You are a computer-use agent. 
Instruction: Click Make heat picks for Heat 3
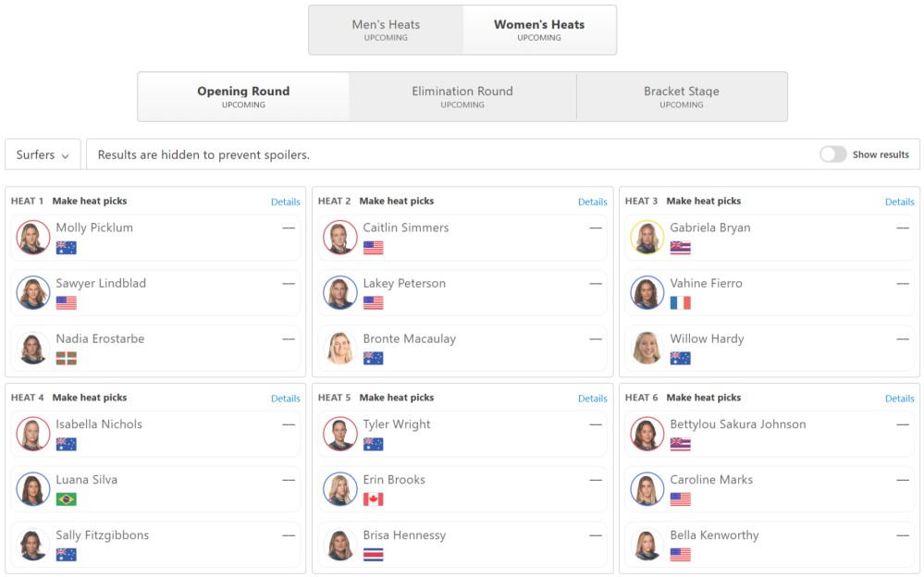point(704,201)
